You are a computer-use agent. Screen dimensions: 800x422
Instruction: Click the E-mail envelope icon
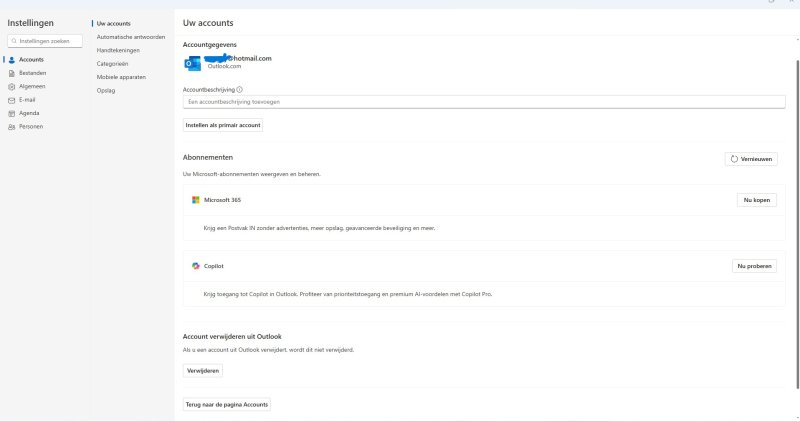pyautogui.click(x=12, y=101)
